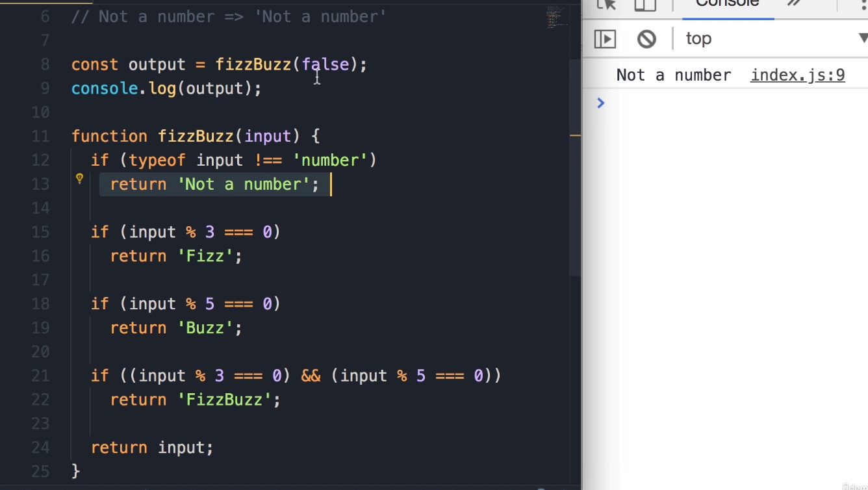Place cursor on 'return input;' line 24

point(152,448)
